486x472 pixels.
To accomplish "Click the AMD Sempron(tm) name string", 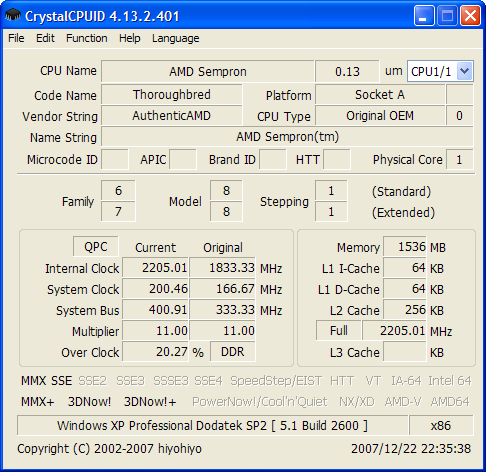I will [287, 137].
